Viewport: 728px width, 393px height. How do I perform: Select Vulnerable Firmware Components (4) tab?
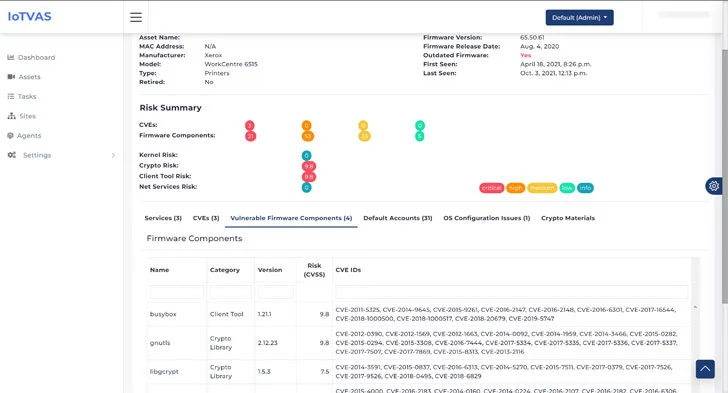pos(291,218)
